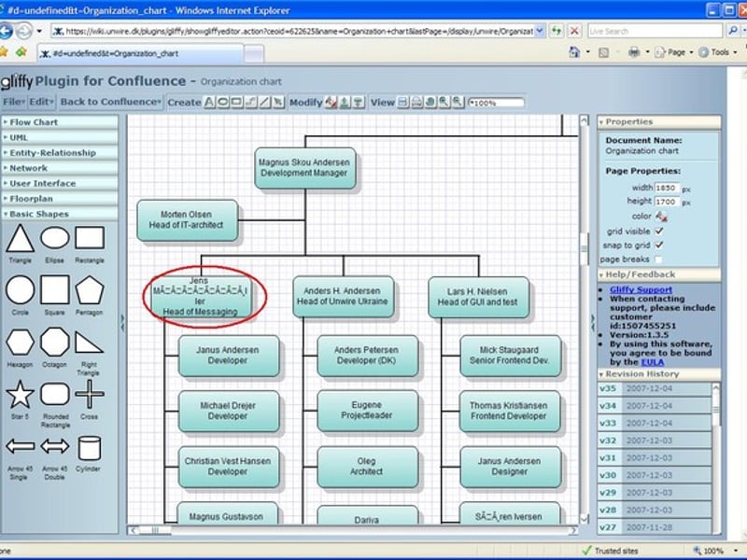The height and width of the screenshot is (560, 747).
Task: Click the IE refresh button
Action: [556, 31]
